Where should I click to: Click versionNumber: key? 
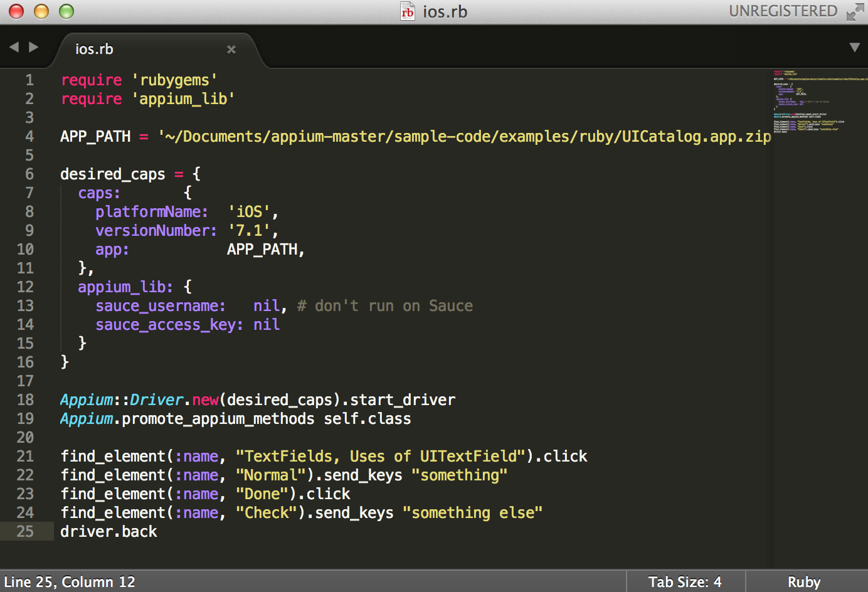point(156,231)
